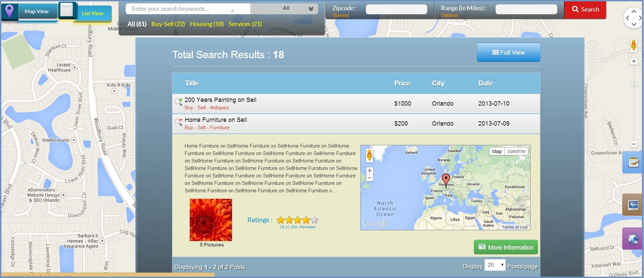Click United Healthcare marker on background map
This screenshot has width=644, height=278.
click(x=75, y=67)
